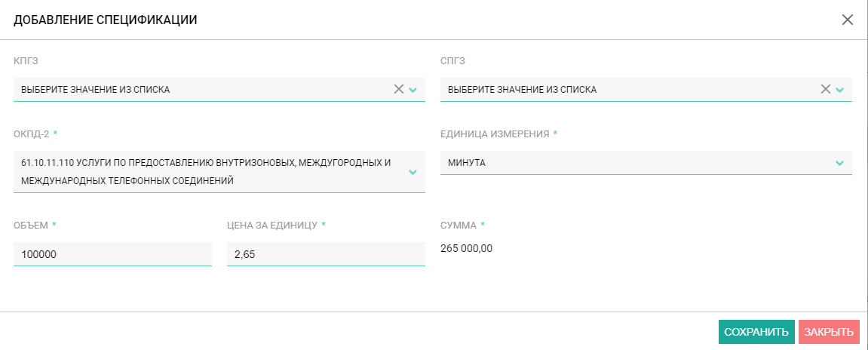Image resolution: width=868 pixels, height=350 pixels.
Task: Click the СПГЗ placeholder text Выберите значение из списка
Action: (x=522, y=90)
